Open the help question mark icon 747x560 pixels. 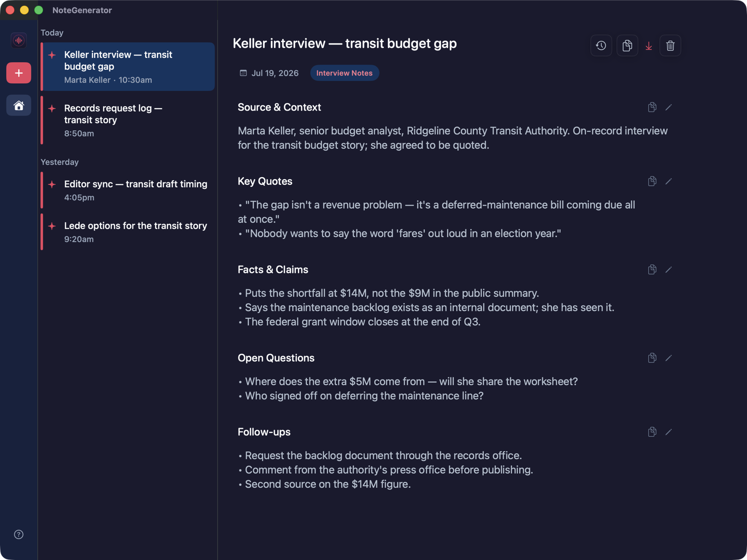[x=19, y=534]
